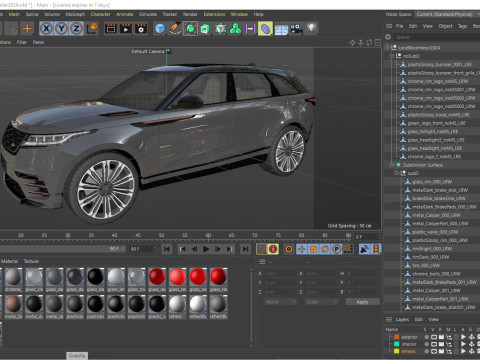Click the orange plus axis tool icon

click(27, 29)
